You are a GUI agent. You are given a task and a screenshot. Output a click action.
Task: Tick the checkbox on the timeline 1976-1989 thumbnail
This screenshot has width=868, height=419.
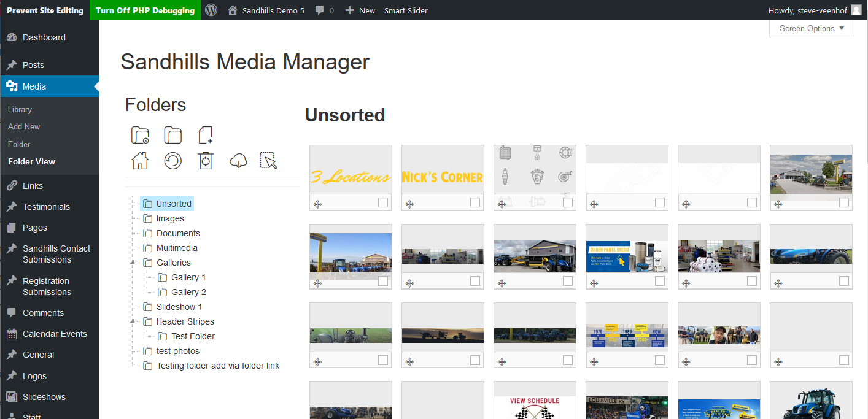(660, 360)
